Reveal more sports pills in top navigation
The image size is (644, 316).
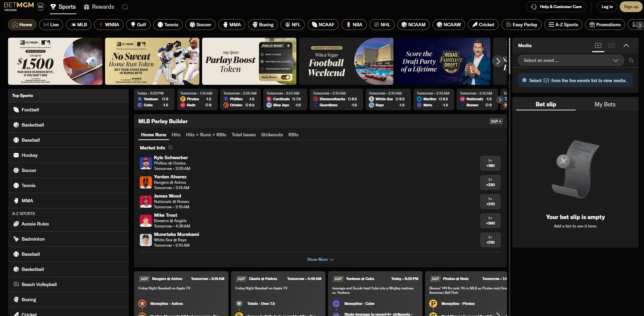coord(640,25)
